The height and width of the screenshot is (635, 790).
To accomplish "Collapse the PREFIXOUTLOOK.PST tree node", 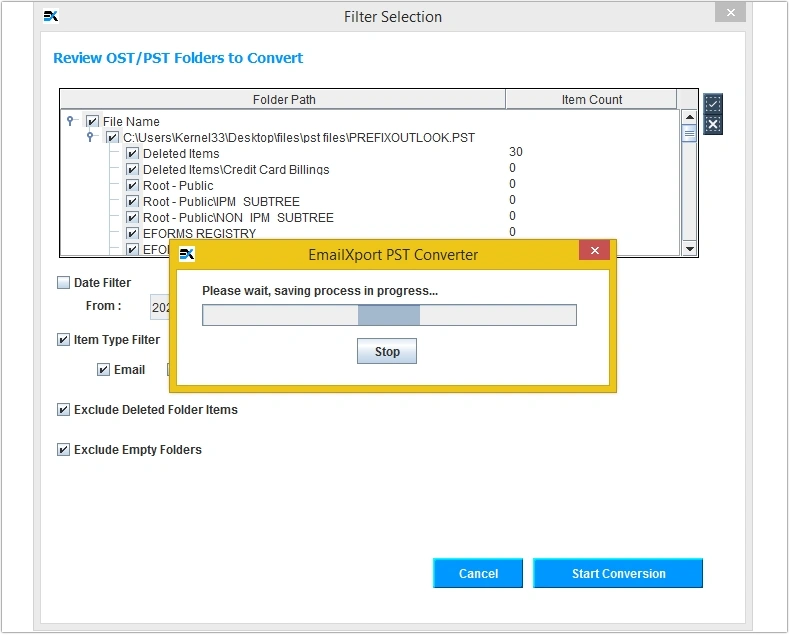I will (x=90, y=137).
